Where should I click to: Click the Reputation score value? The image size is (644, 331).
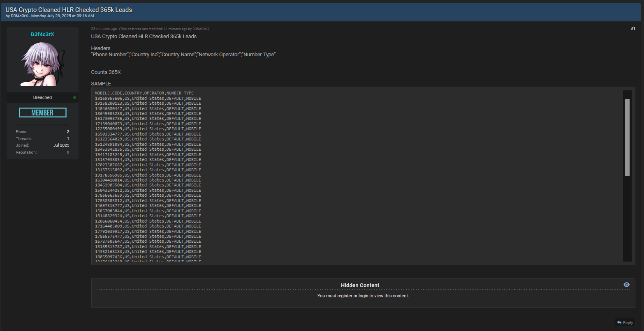[68, 152]
